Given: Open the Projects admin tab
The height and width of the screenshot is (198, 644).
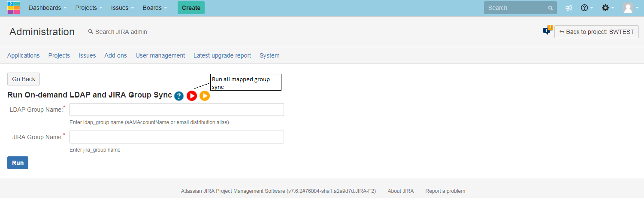Looking at the screenshot, I should click(x=59, y=55).
